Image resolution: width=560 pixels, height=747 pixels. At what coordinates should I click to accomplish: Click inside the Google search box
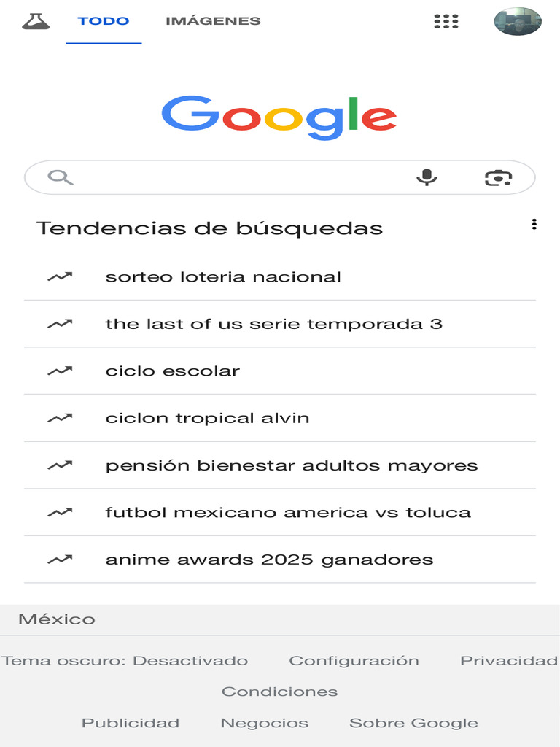point(241,177)
